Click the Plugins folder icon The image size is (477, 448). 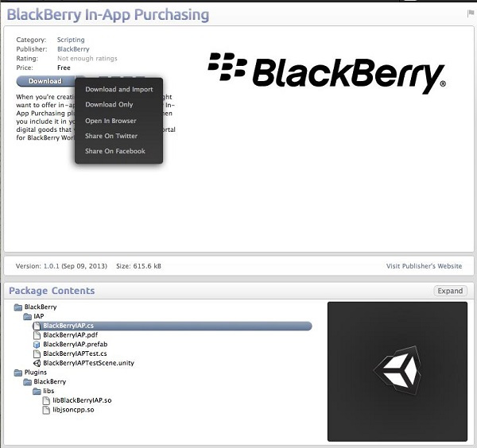(x=18, y=373)
